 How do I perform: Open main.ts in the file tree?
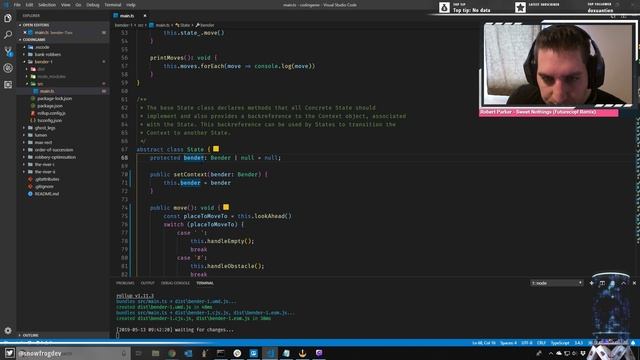(x=47, y=91)
